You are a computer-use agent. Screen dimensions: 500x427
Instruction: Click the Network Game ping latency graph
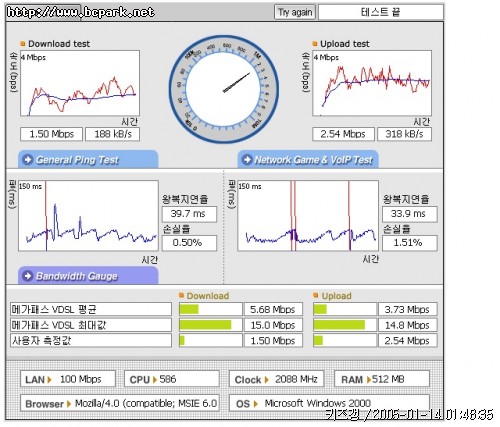(308, 216)
